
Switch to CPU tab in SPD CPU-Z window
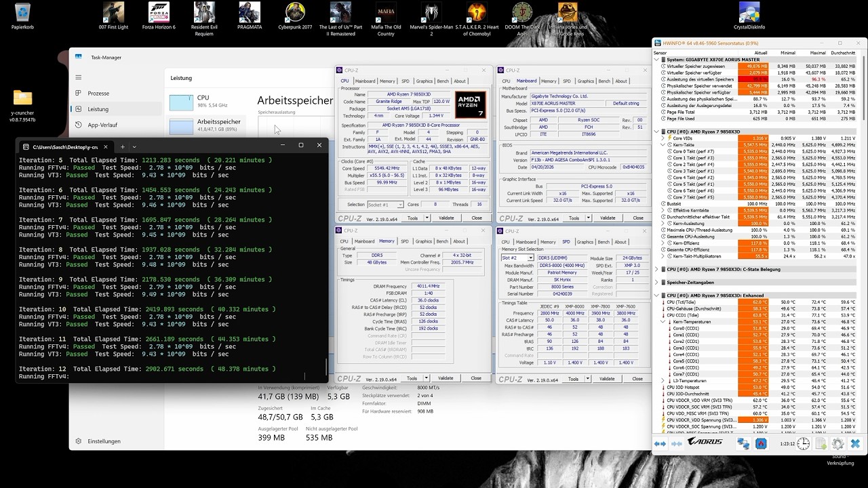[505, 242]
